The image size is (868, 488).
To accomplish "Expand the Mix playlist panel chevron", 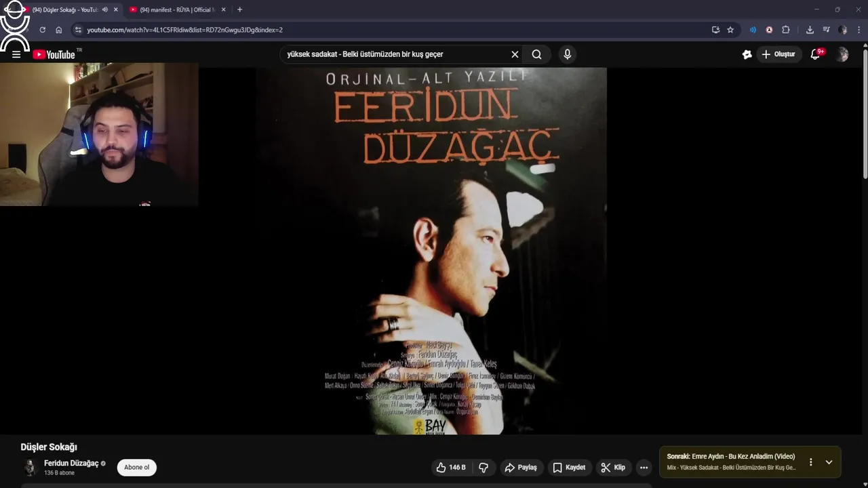I will (829, 462).
